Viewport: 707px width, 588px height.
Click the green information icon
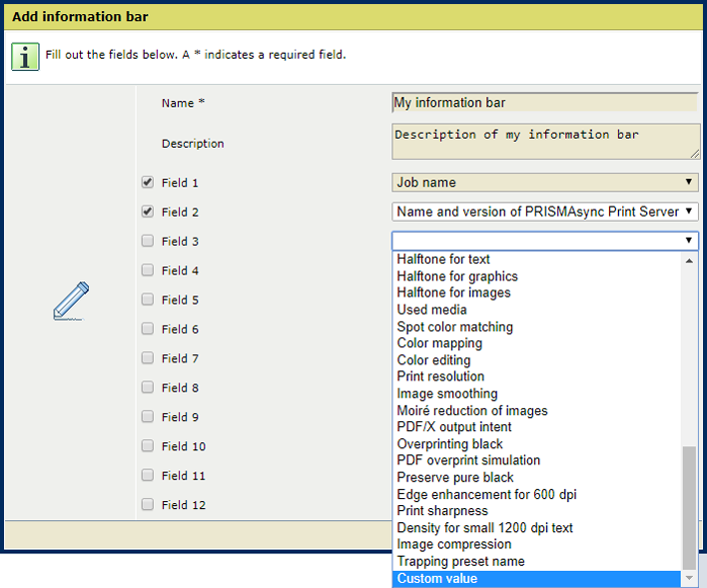point(25,57)
